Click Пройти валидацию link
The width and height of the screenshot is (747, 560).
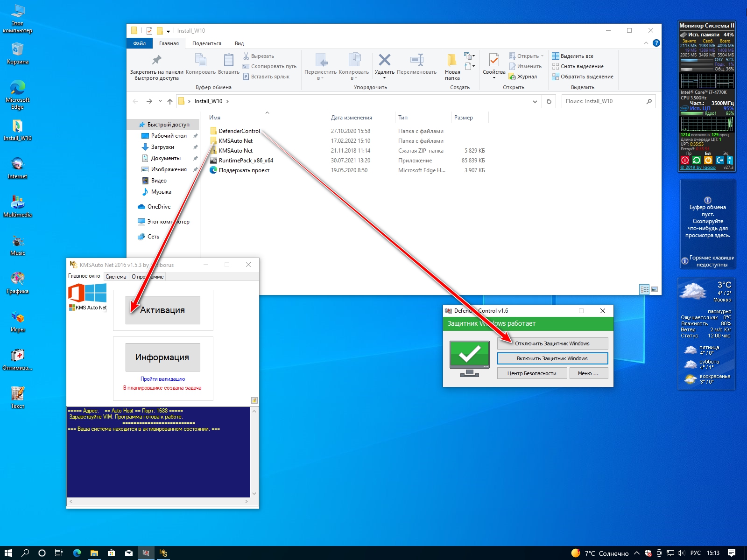[x=162, y=379]
